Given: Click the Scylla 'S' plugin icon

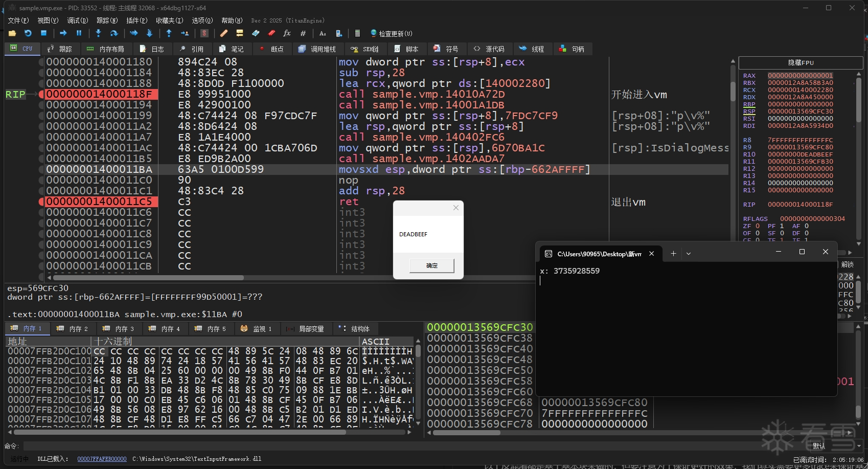Looking at the screenshot, I should [204, 33].
